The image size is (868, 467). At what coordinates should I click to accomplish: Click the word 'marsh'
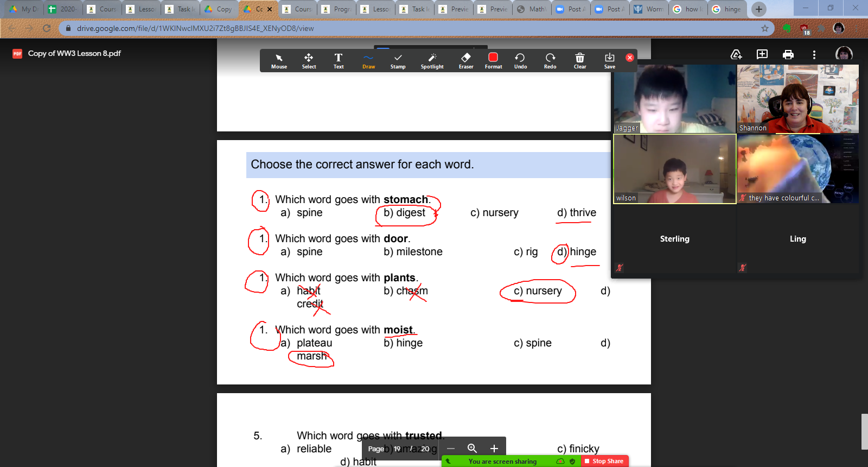(312, 356)
